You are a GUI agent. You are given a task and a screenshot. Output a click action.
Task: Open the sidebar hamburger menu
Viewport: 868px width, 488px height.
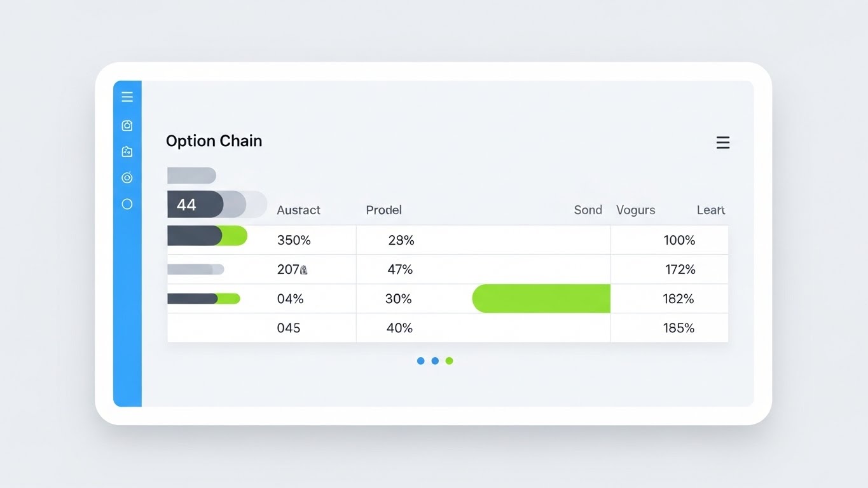coord(127,97)
